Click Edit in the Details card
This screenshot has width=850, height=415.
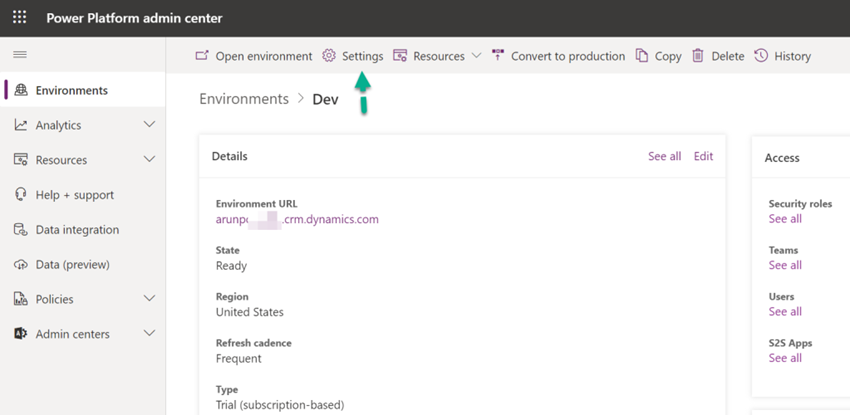click(704, 156)
